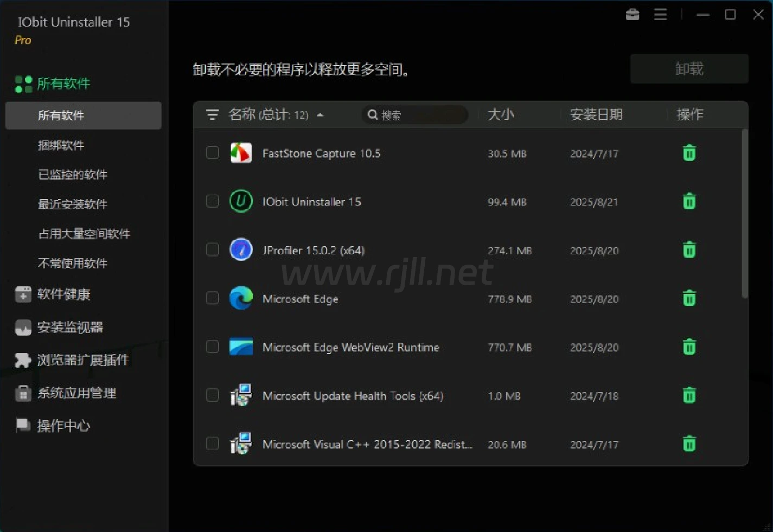Open the hamburger menu in title bar

point(660,15)
